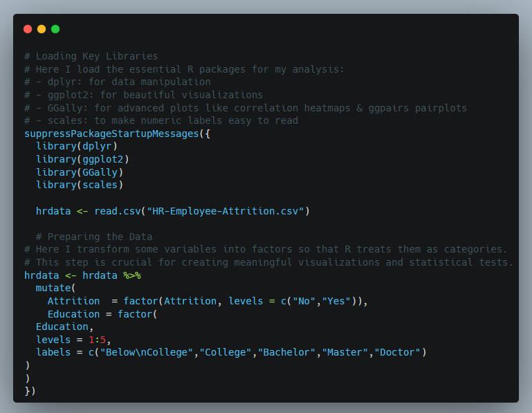Click the "# Preparing the Data" comment
Image resolution: width=532 pixels, height=413 pixels.
point(94,237)
